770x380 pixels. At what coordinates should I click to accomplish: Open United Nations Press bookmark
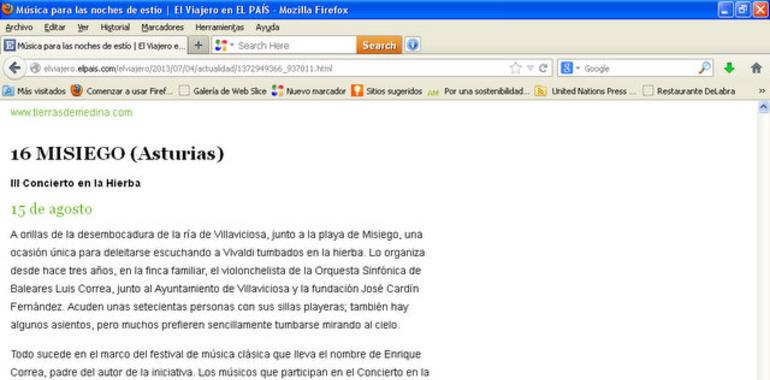[586, 91]
